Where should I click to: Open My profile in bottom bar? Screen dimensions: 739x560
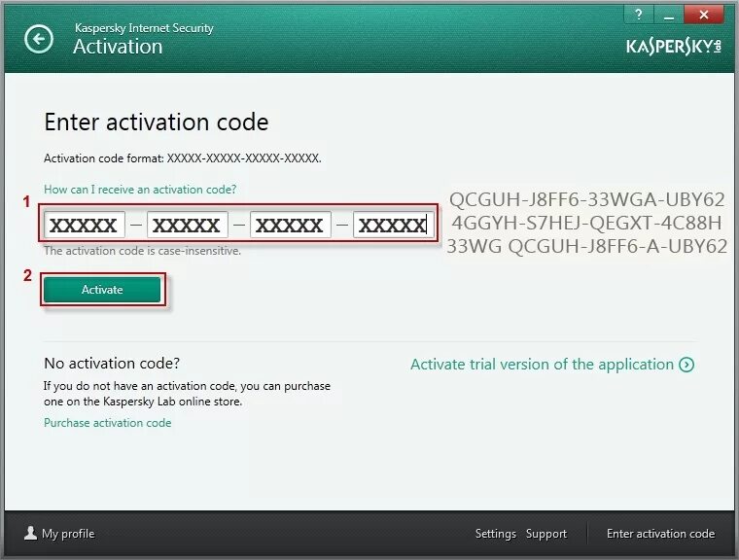pyautogui.click(x=68, y=534)
